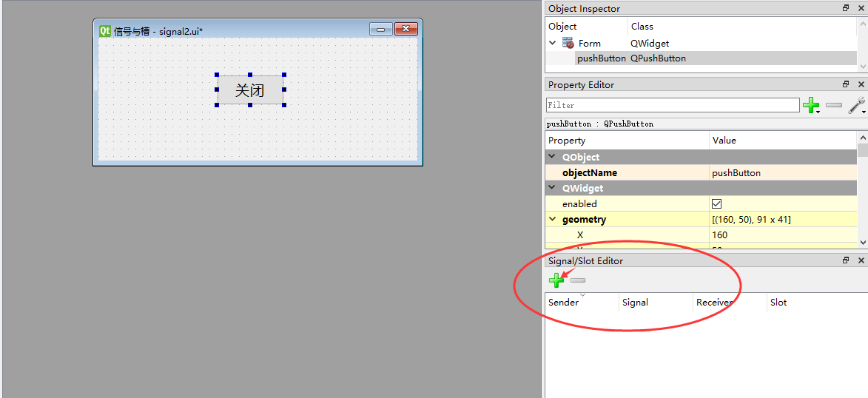Click the Receiver column header
The image size is (868, 398).
(730, 303)
